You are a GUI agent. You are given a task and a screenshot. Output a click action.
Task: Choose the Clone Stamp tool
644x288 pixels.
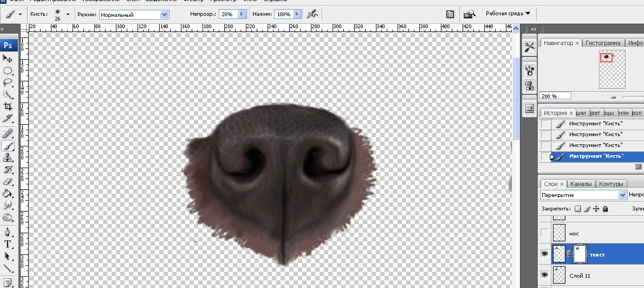(x=8, y=158)
